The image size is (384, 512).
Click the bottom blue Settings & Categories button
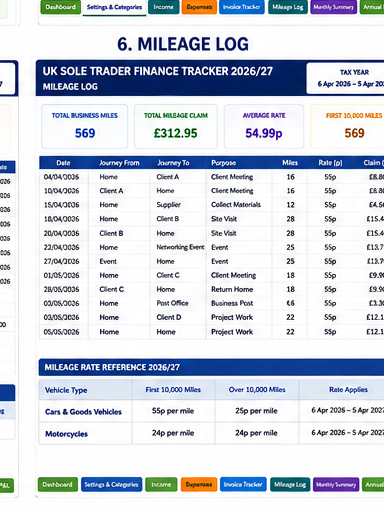click(111, 484)
